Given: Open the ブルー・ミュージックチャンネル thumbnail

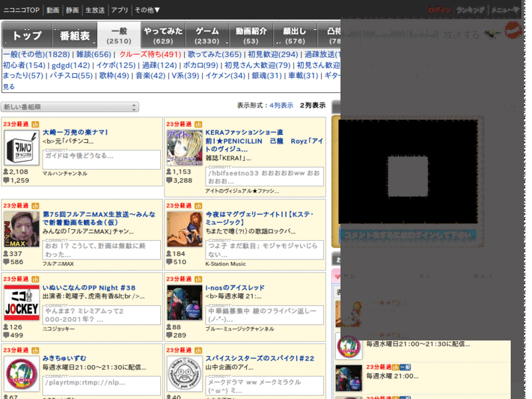Looking at the screenshot, I should click(185, 303).
